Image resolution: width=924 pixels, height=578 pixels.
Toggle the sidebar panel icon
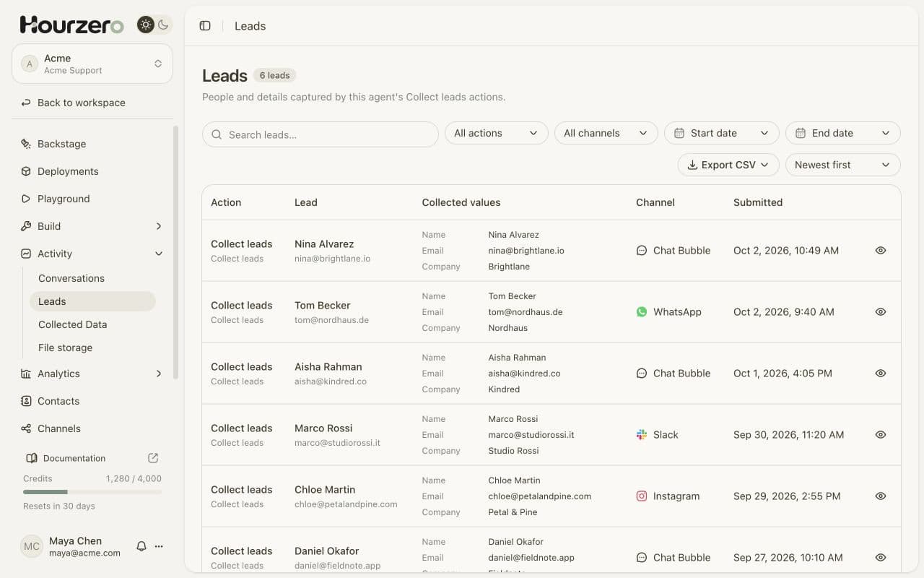[x=205, y=26]
